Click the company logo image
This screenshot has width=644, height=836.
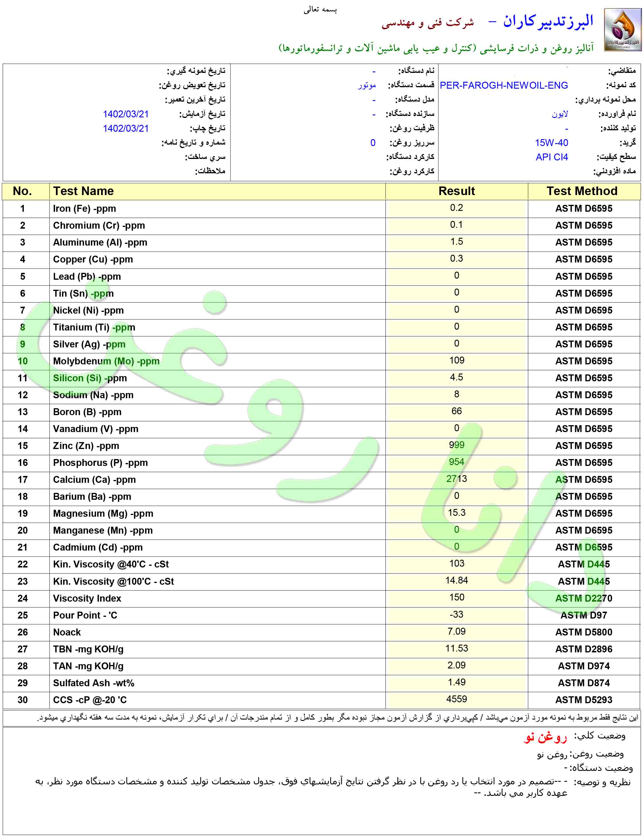[x=622, y=30]
